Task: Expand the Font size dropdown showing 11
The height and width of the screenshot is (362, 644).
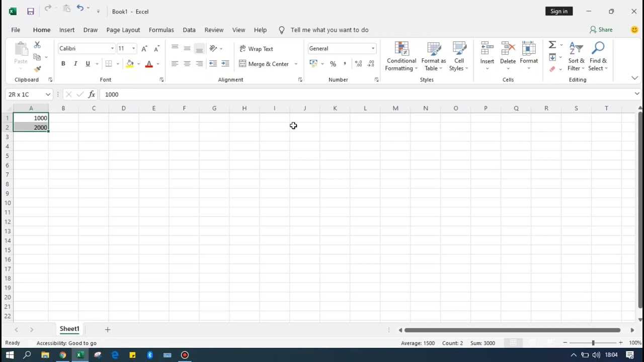Action: point(133,48)
